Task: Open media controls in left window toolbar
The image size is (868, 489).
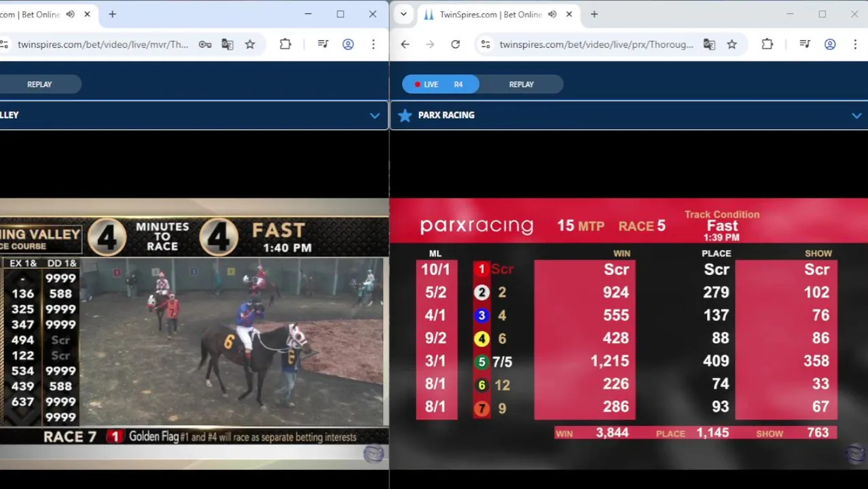Action: click(x=323, y=44)
